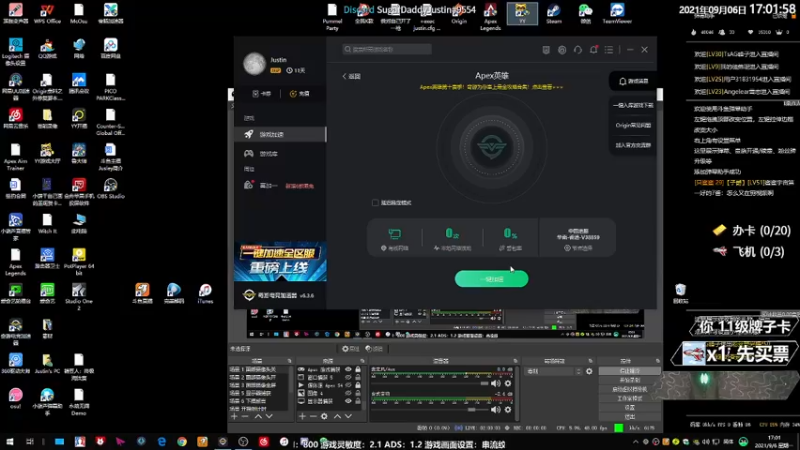Open the Origin FAQ side tab
This screenshot has height=450, width=800.
pyautogui.click(x=633, y=125)
